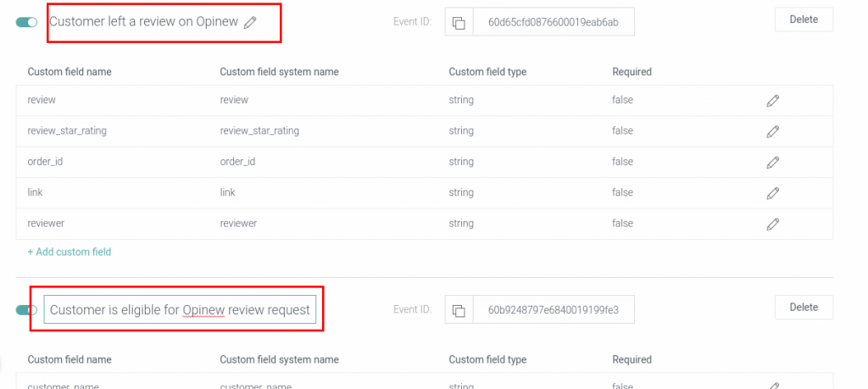
Task: Edit the reviewer custom field
Action: 773,224
